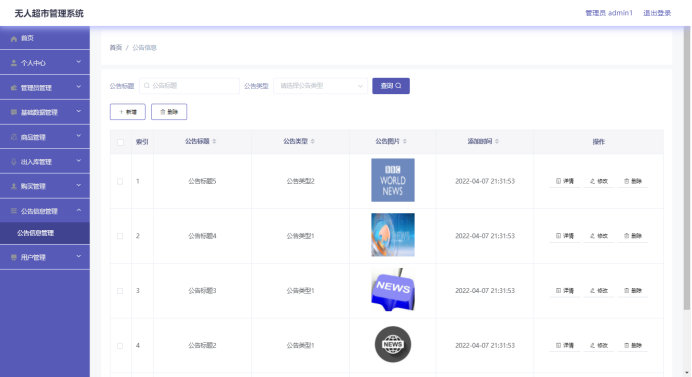The height and width of the screenshot is (377, 692).
Task: Focus the 公告标题 search input field
Action: click(x=189, y=86)
